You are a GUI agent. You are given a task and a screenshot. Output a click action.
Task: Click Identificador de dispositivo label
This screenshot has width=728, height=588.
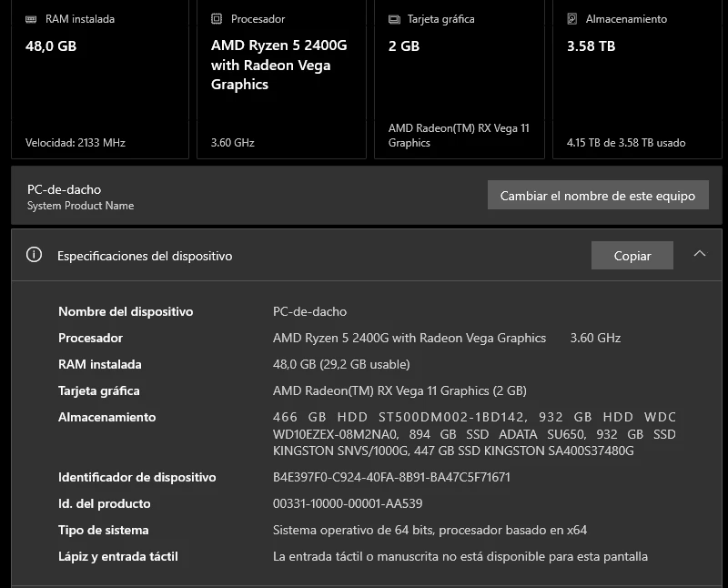coord(137,477)
